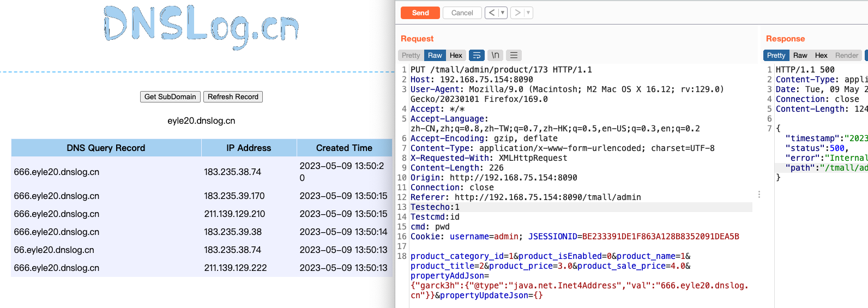868x308 pixels.
Task: Click the Get SubDomain button
Action: pos(170,96)
